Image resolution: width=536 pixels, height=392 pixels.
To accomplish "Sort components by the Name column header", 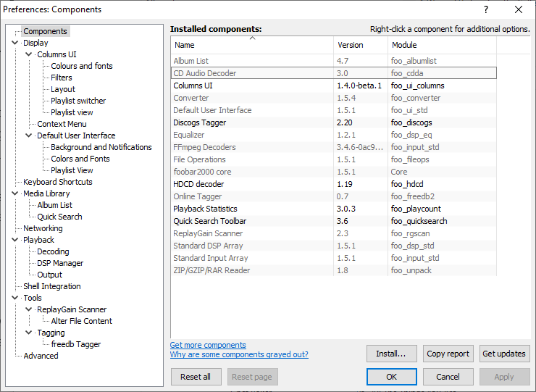I will coord(252,45).
